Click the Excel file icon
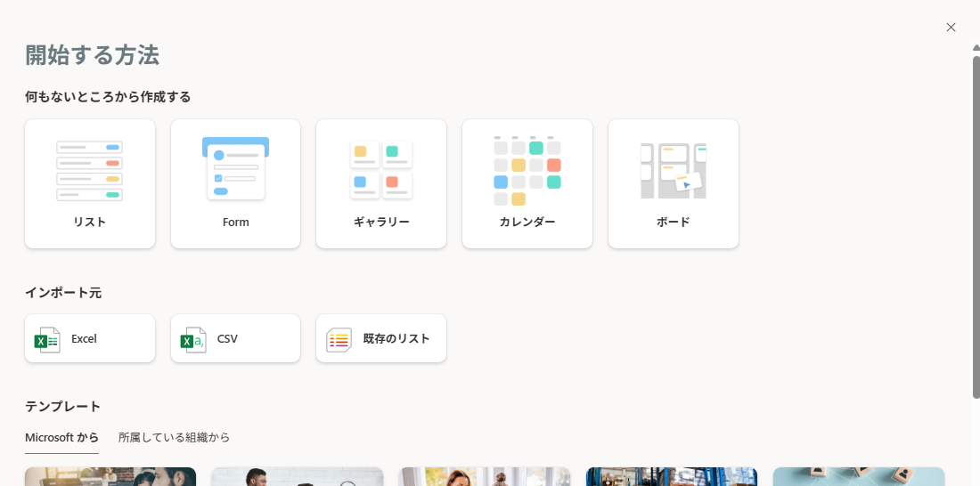The image size is (980, 486). click(47, 340)
